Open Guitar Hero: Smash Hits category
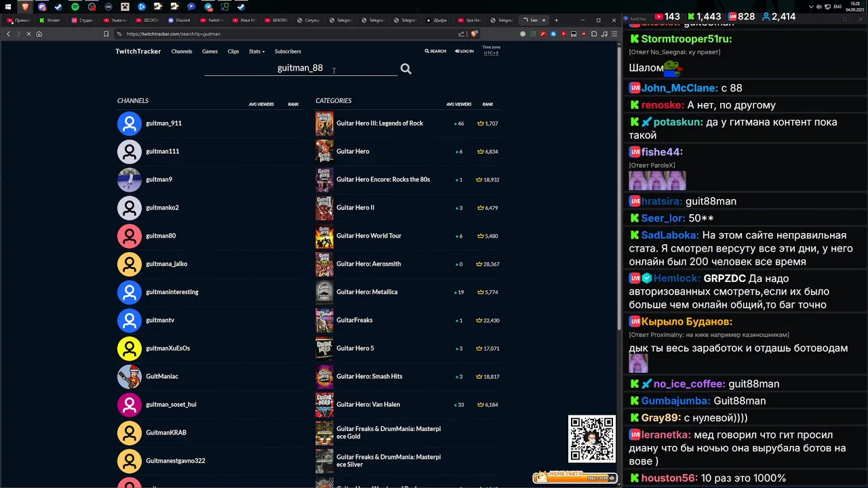The image size is (868, 488). [370, 376]
